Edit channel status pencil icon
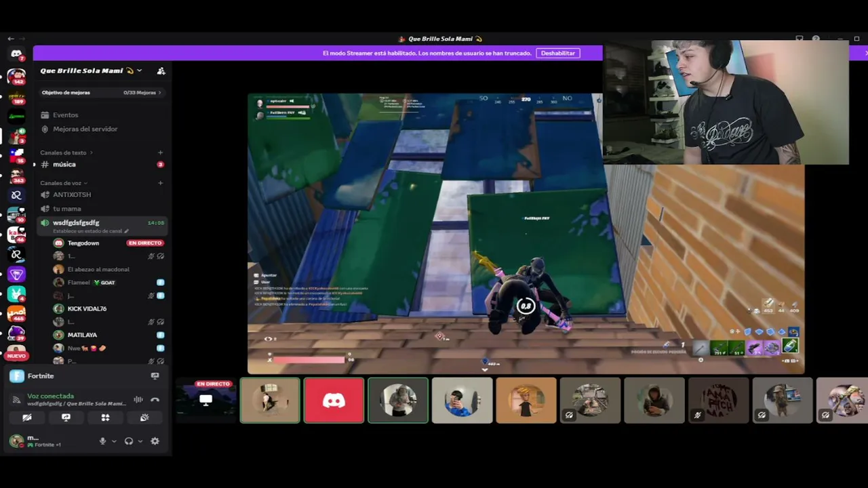The image size is (868, 488). [x=125, y=231]
